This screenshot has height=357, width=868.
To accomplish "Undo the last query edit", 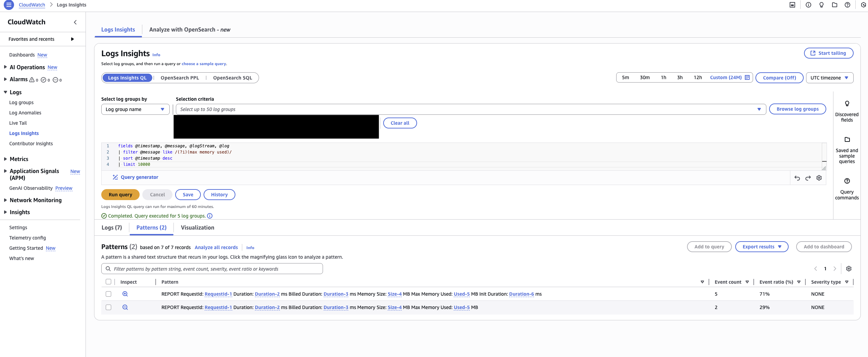I will coord(797,178).
